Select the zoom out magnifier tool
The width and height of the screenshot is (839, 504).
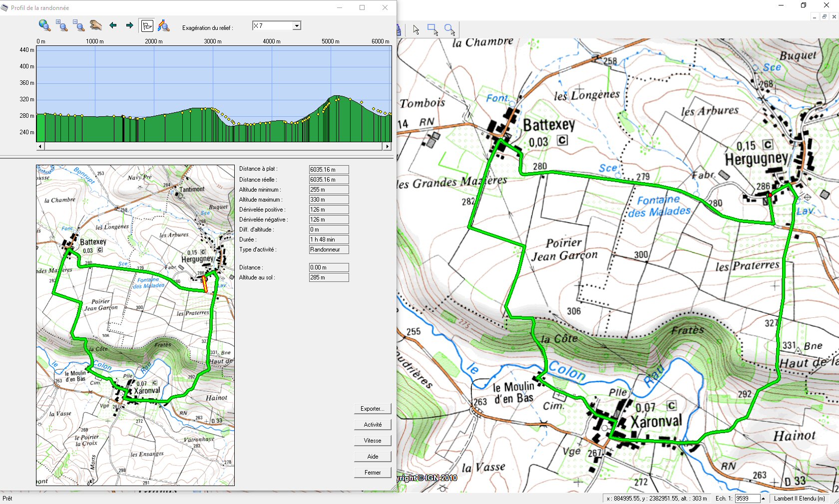coord(79,25)
